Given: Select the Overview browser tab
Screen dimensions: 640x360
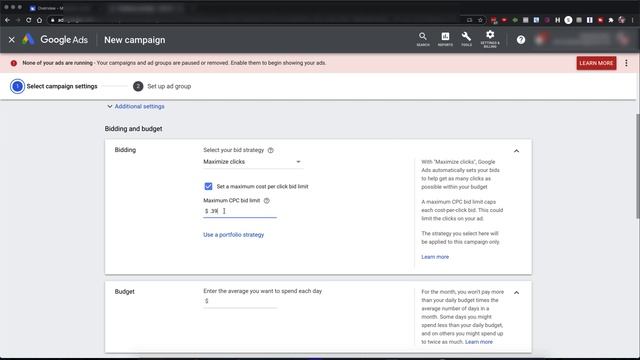Looking at the screenshot, I should tap(46, 8).
